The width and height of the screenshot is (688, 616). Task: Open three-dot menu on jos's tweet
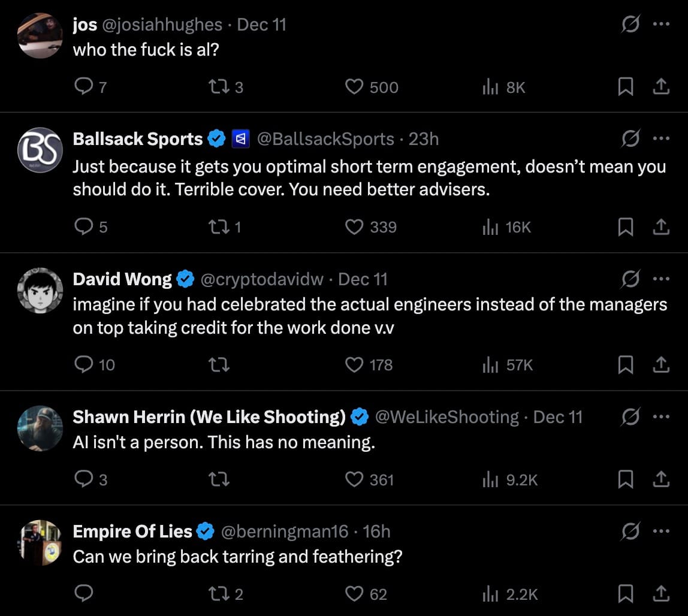pyautogui.click(x=660, y=25)
